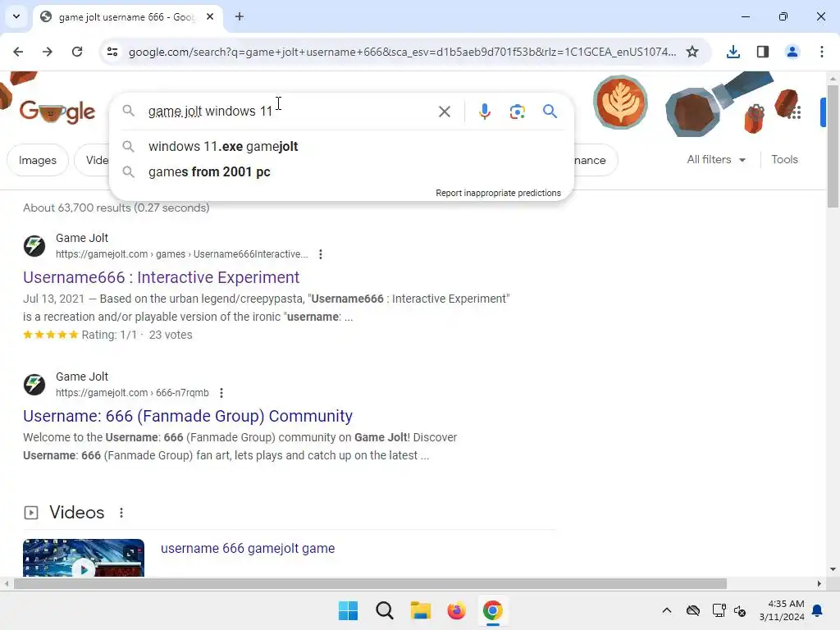Viewport: 840px width, 630px height.
Task: Open Chrome three-dot menu
Action: [821, 52]
